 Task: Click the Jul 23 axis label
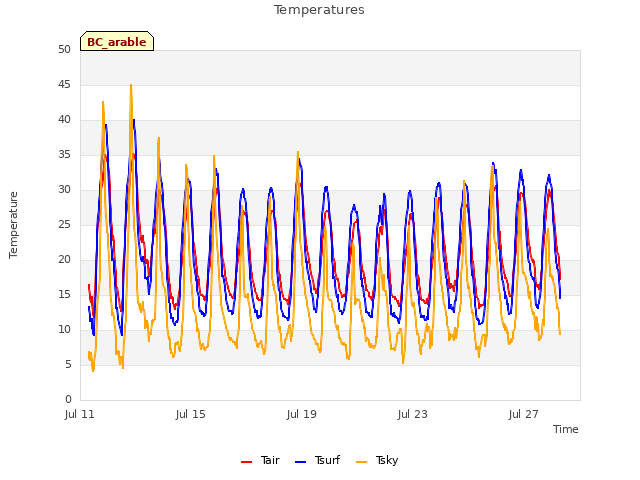pos(413,414)
